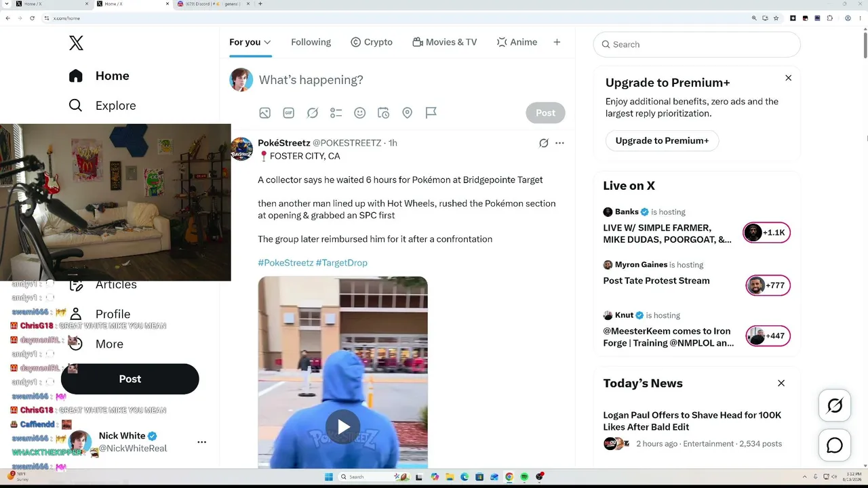Click the black Post button in the sidebar
Image resolution: width=868 pixels, height=488 pixels.
[x=130, y=379]
